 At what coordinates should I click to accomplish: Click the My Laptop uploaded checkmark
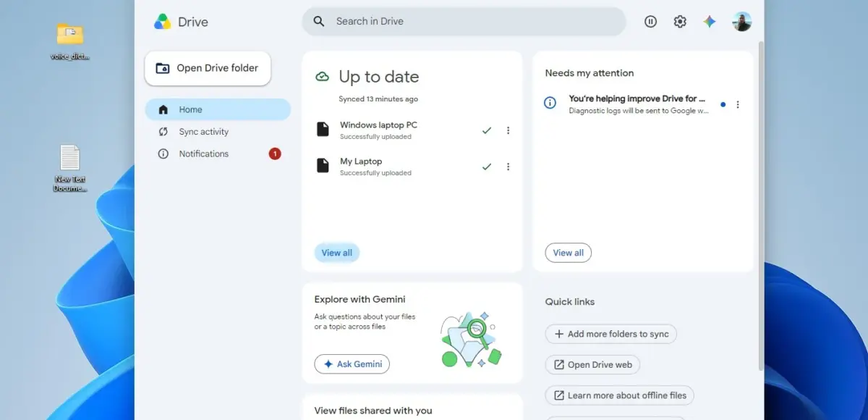[x=487, y=167]
